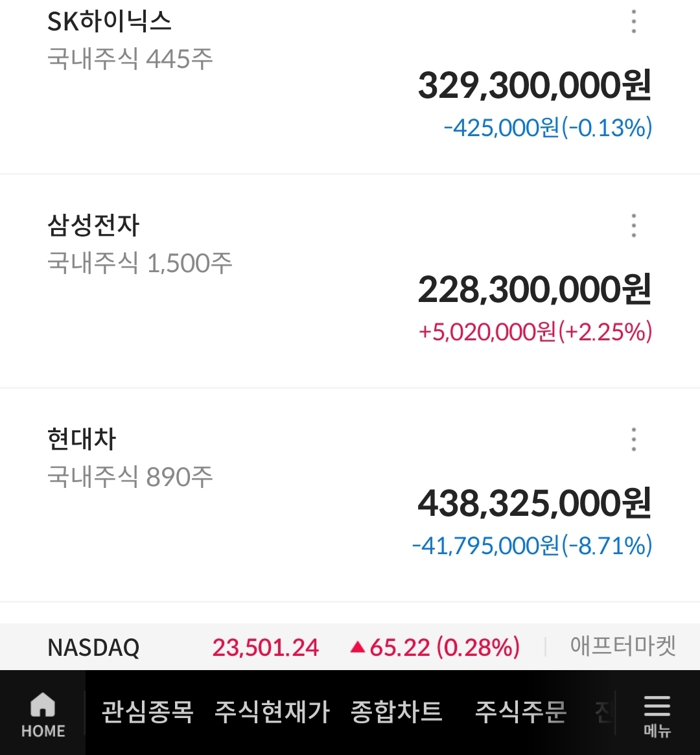
Task: Tap the red up-triangle NASDAQ change indicator
Action: click(x=358, y=647)
